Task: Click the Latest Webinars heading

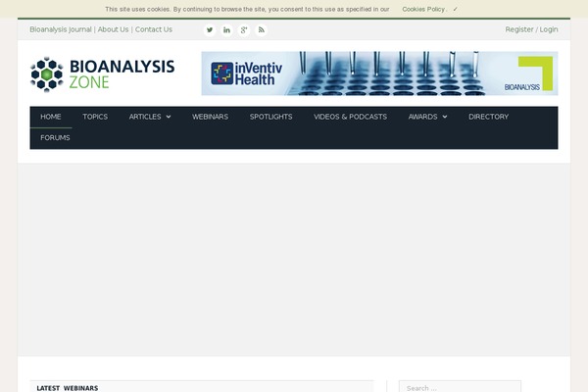Action: [x=68, y=388]
